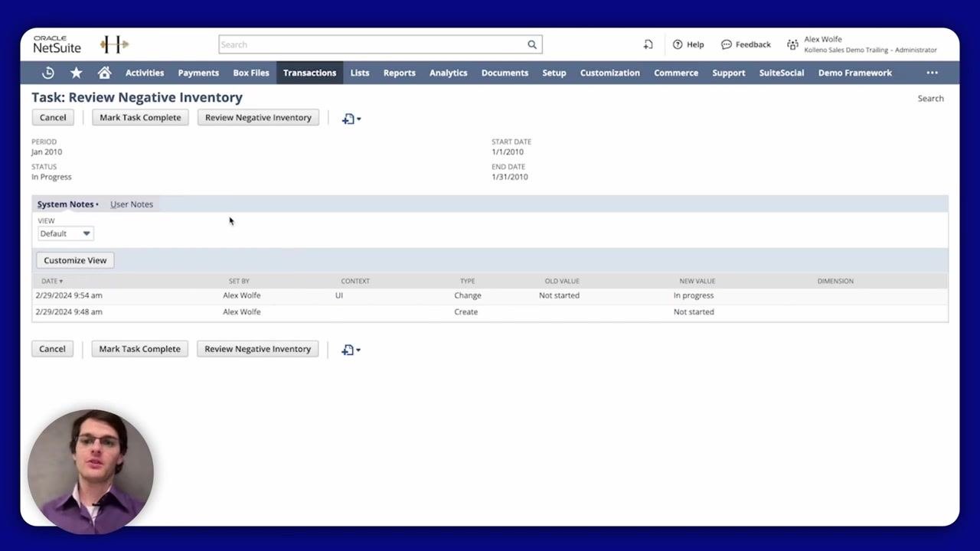Click the Feedback speech bubble icon

pyautogui.click(x=727, y=44)
